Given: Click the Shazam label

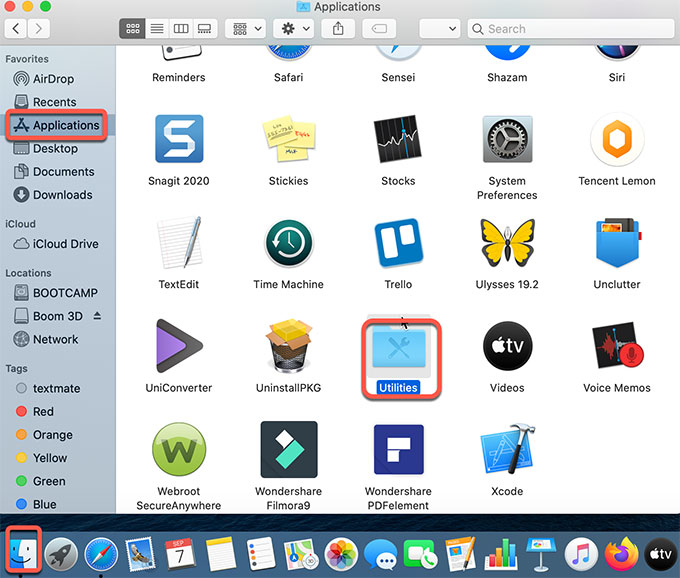Looking at the screenshot, I should 507,77.
